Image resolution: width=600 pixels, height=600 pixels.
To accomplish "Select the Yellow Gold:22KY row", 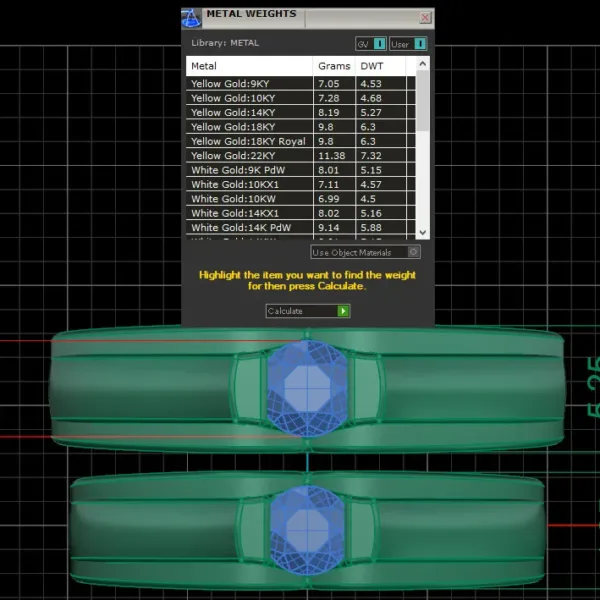I will [x=300, y=156].
